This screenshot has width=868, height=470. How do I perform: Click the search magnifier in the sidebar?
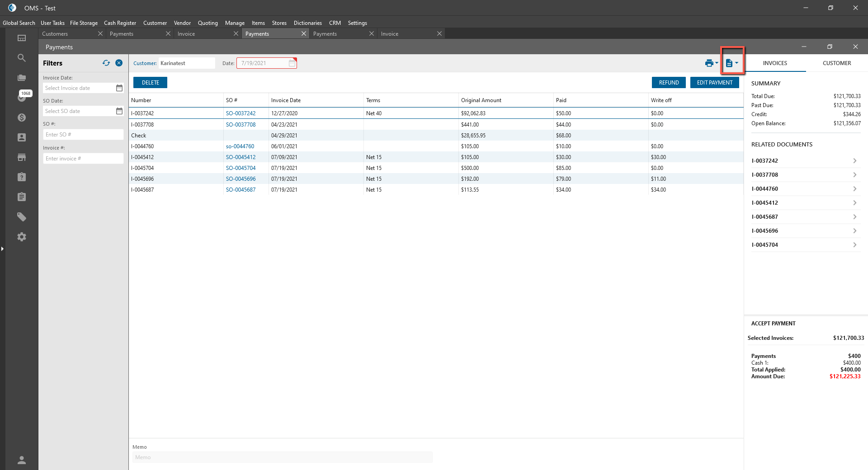21,58
